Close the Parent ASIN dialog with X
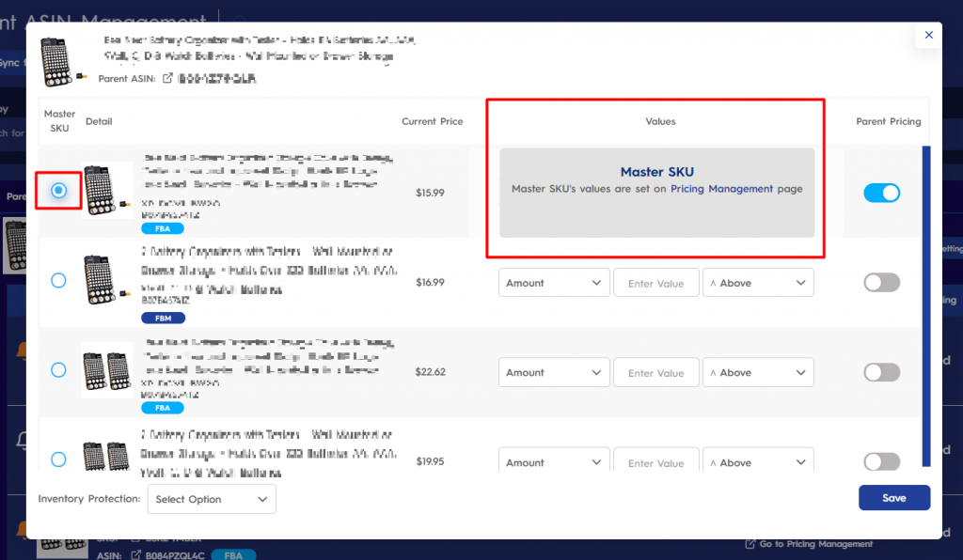This screenshot has height=560, width=963. (928, 35)
